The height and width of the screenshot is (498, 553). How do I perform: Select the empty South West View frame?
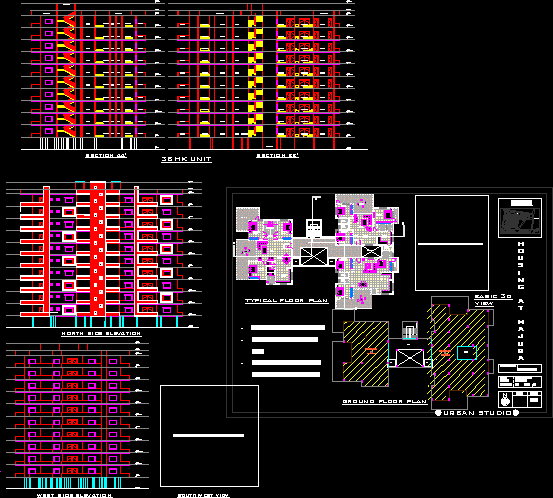209,436
